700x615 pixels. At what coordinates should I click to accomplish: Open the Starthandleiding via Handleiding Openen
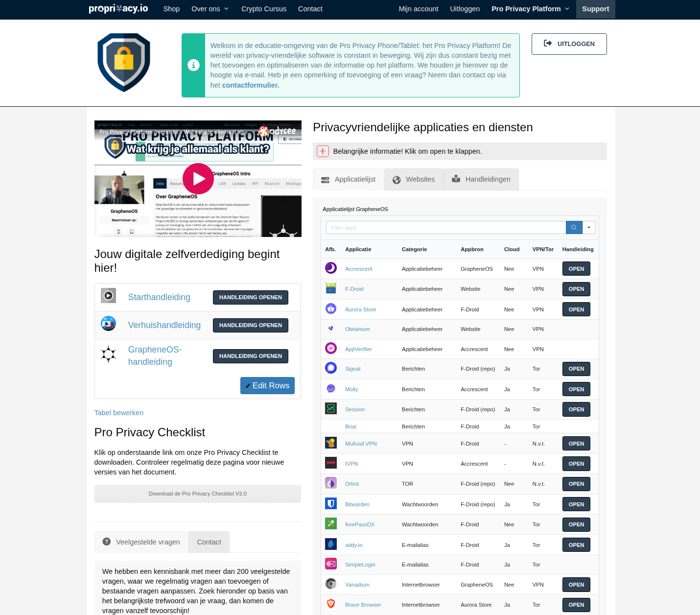(251, 297)
